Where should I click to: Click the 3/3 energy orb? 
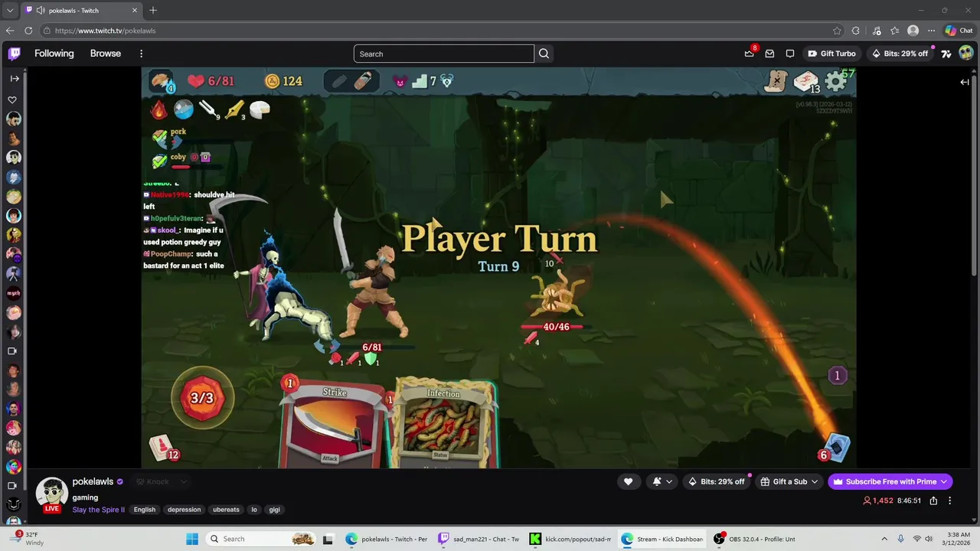click(x=202, y=398)
